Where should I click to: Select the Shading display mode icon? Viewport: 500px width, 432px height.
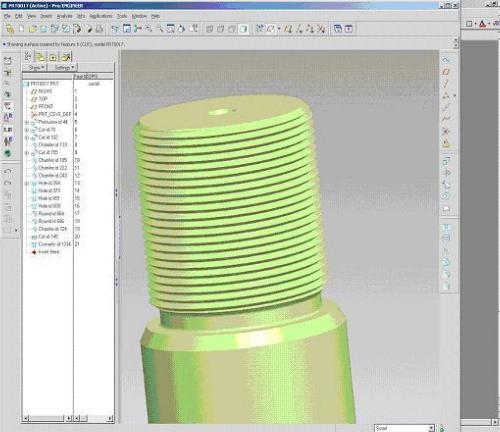[244, 29]
